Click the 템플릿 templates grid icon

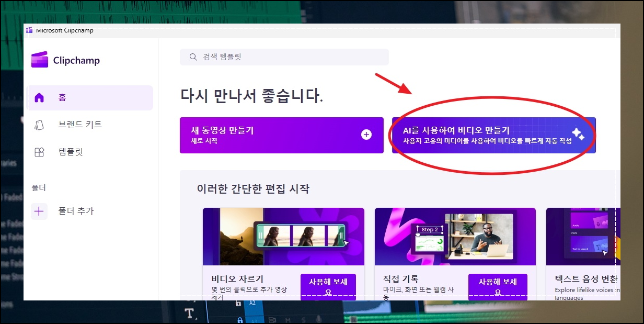pyautogui.click(x=39, y=152)
